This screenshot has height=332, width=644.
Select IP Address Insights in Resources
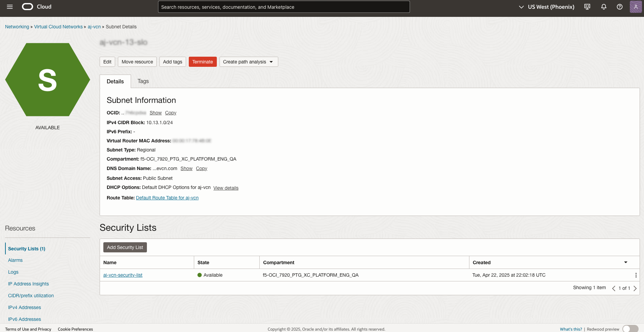click(x=28, y=284)
